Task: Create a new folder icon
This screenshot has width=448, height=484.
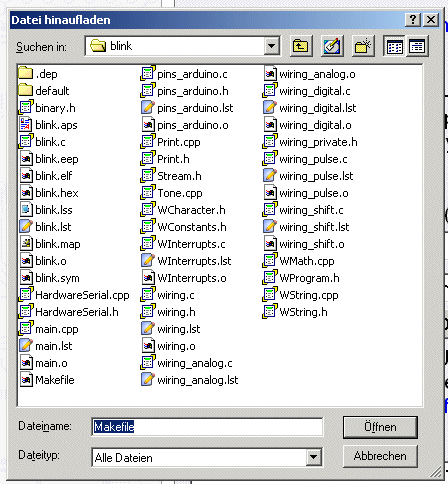Action: pos(363,46)
